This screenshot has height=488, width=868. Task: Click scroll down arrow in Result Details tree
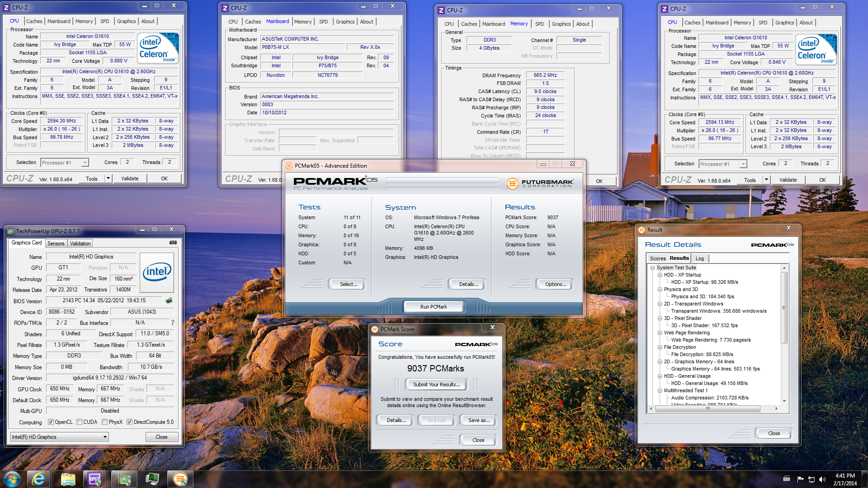point(784,401)
